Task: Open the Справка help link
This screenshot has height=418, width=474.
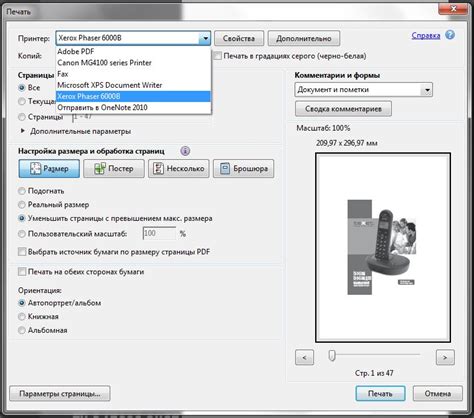Action: click(x=426, y=35)
